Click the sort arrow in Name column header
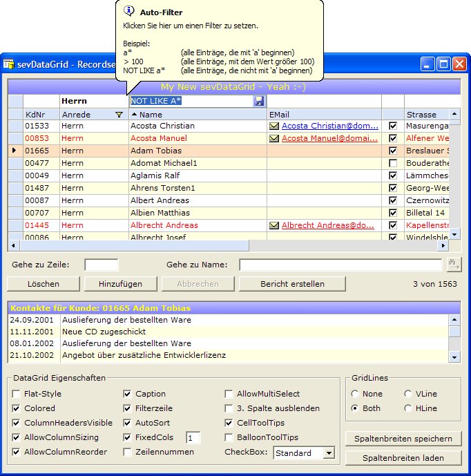Viewport: 471px width, 476px height. (134, 114)
